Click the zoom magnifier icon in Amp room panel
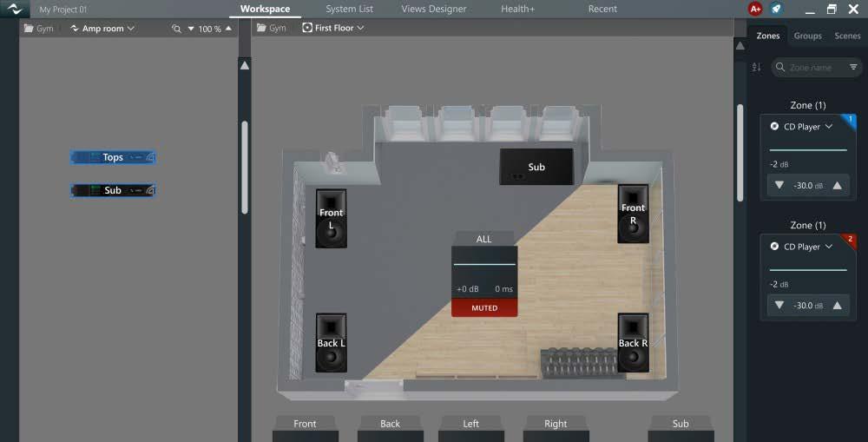 point(176,29)
